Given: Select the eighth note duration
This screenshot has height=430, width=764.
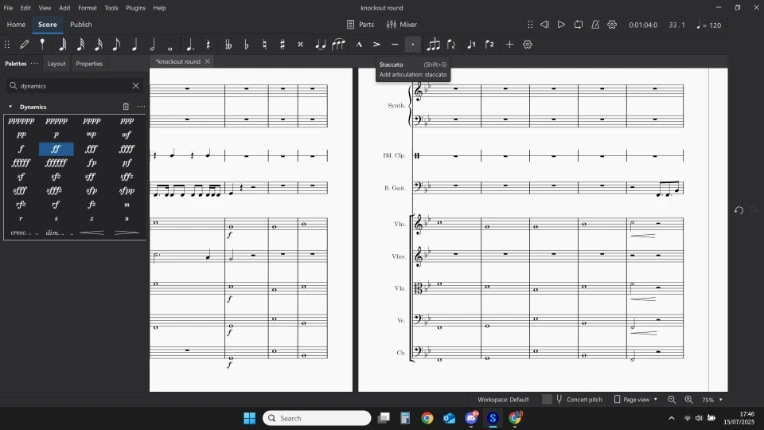Looking at the screenshot, I should (x=116, y=45).
